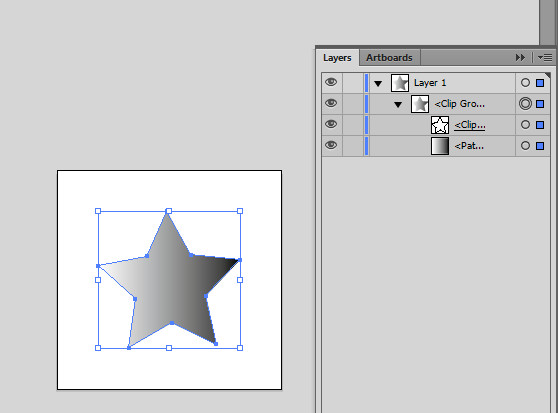Viewport: 558px width, 413px height.
Task: Target the clipping path via its circle
Action: (525, 125)
